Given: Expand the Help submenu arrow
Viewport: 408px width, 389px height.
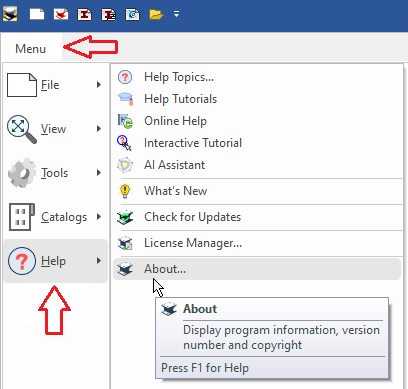Looking at the screenshot, I should (99, 261).
